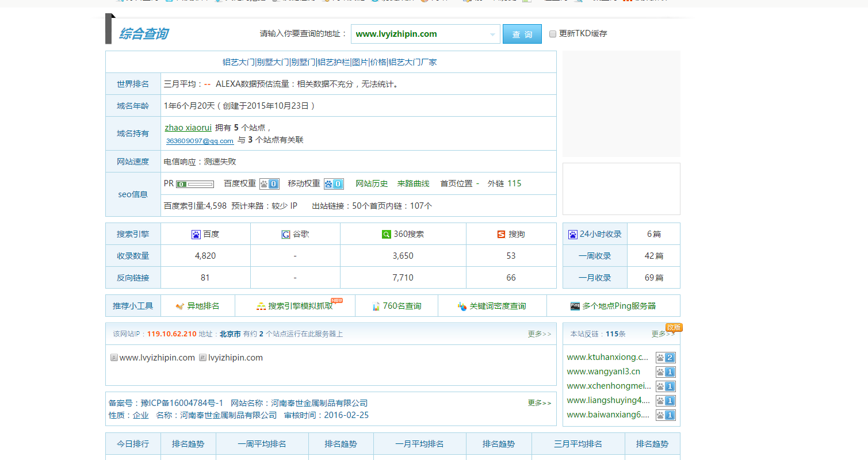Enable the 更新TKD缓存 checkbox
Viewport: 868px width, 460px height.
[x=552, y=33]
